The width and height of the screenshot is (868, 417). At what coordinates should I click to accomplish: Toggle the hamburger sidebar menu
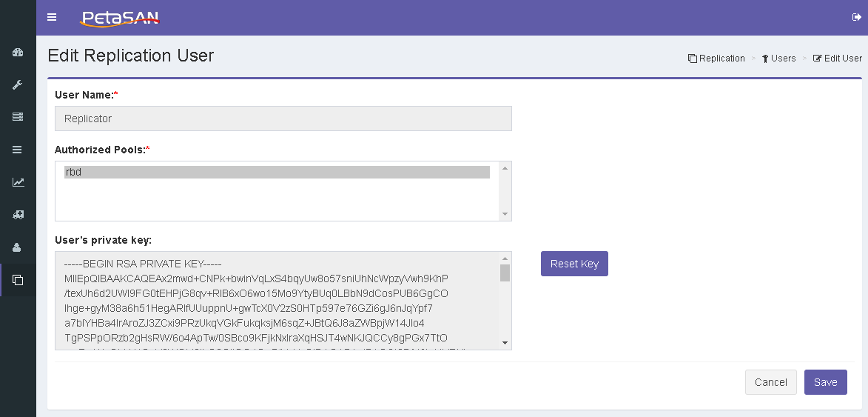(52, 17)
